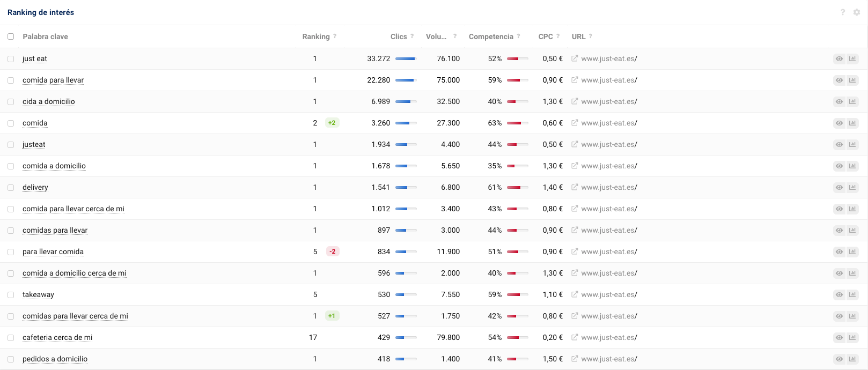Image resolution: width=868 pixels, height=370 pixels.
Task: Toggle the eye icon on the takeaway row
Action: 839,294
